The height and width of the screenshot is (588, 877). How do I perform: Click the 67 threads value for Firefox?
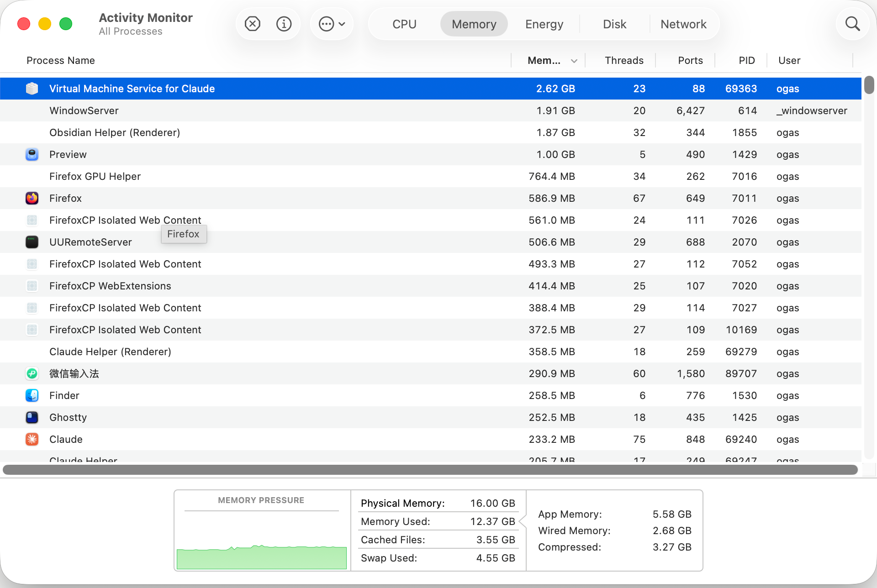click(639, 198)
